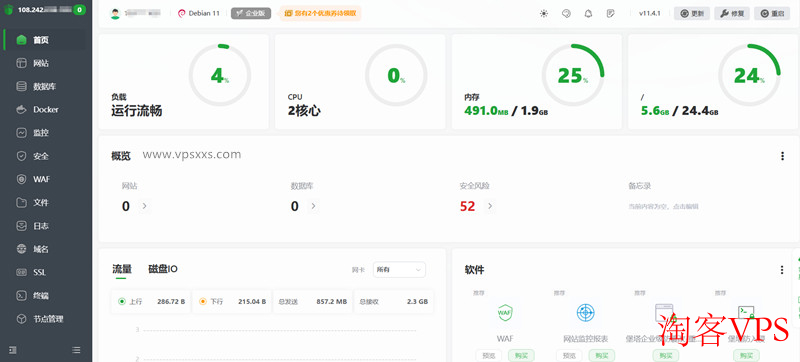
Task: Open the sidebar menu settings list icon
Action: click(x=76, y=350)
